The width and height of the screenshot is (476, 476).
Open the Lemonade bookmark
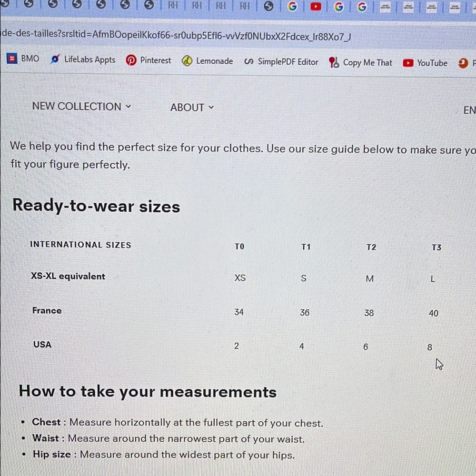[208, 61]
